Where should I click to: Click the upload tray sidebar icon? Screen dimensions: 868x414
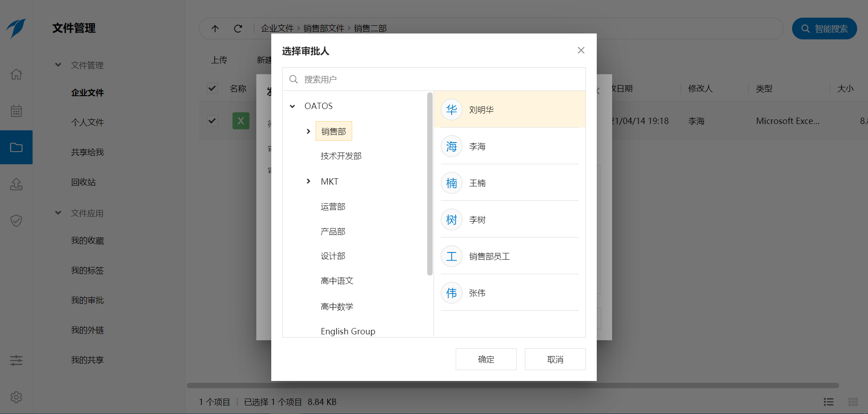coord(16,184)
